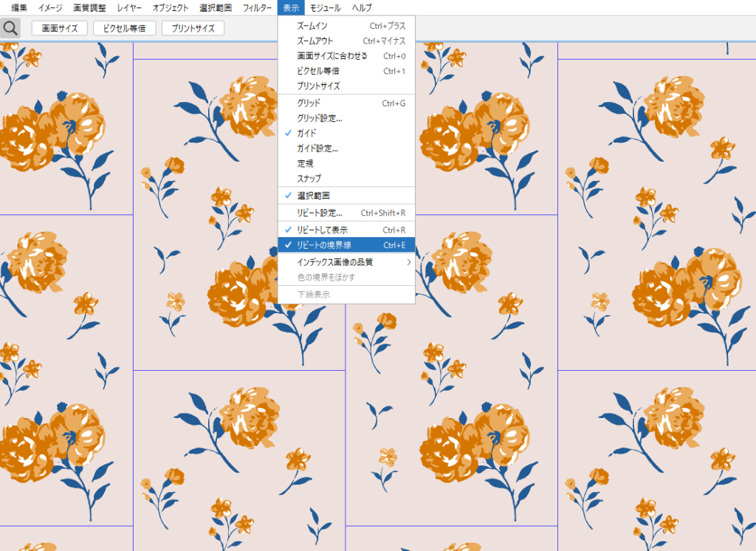Screen dimensions: 756x551
Task: Toggle グリッド display on
Action: point(346,103)
